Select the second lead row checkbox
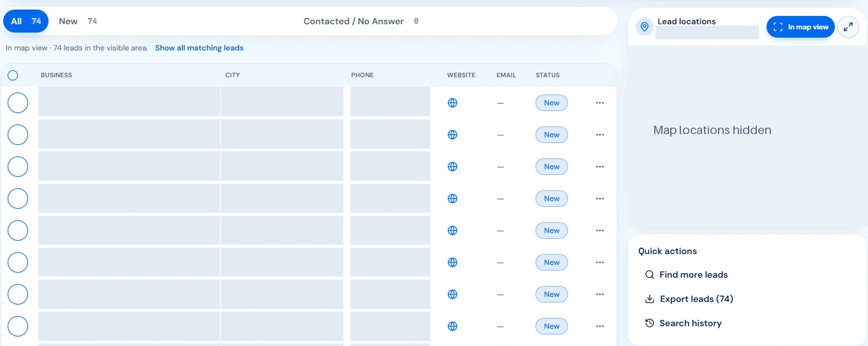The width and height of the screenshot is (868, 346). pyautogui.click(x=18, y=135)
